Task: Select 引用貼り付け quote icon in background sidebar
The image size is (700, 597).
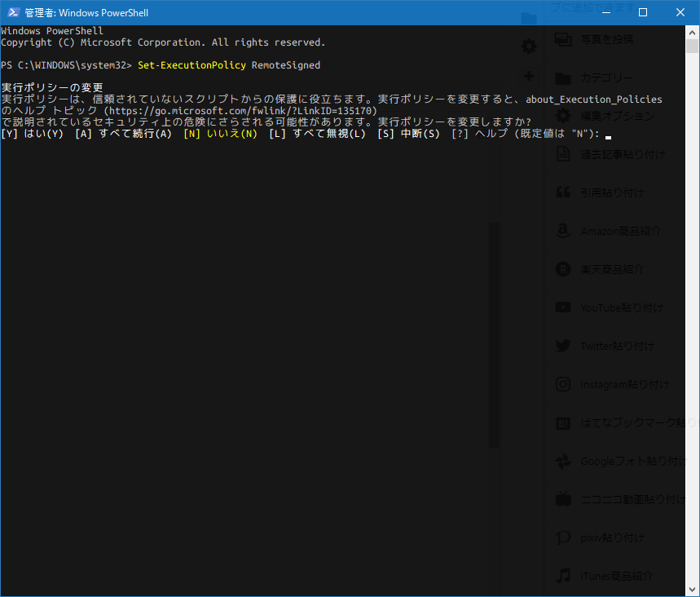Action: click(x=563, y=192)
